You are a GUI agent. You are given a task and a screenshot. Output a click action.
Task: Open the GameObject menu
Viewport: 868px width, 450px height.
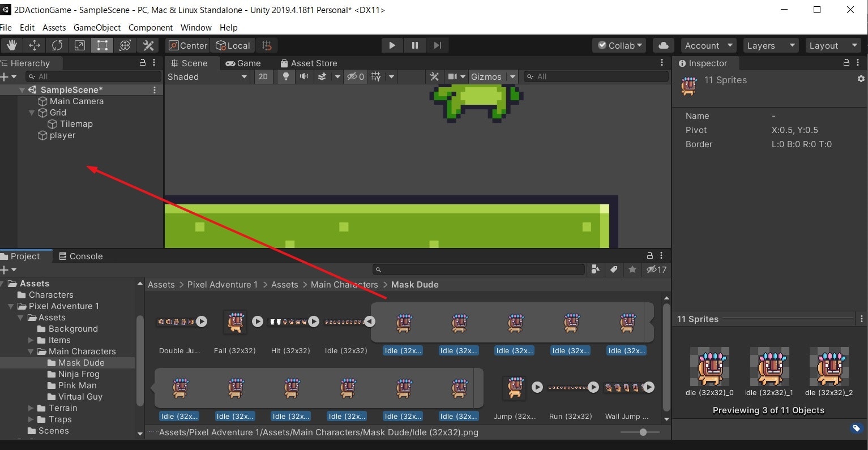(97, 27)
